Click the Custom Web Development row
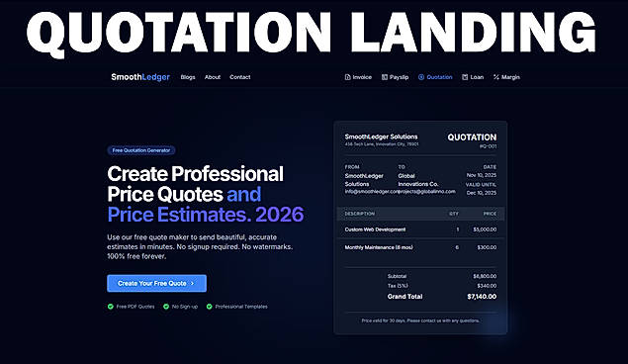The width and height of the screenshot is (628, 364). click(x=420, y=229)
